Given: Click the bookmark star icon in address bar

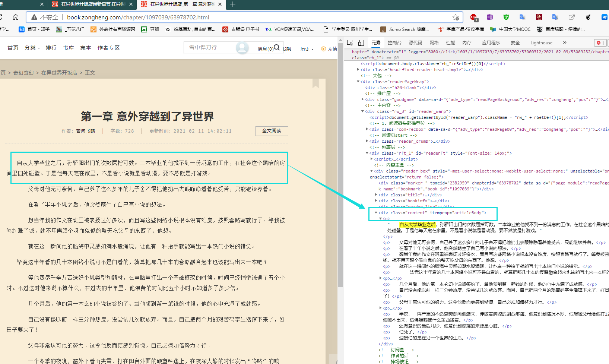Looking at the screenshot, I should coord(456,17).
